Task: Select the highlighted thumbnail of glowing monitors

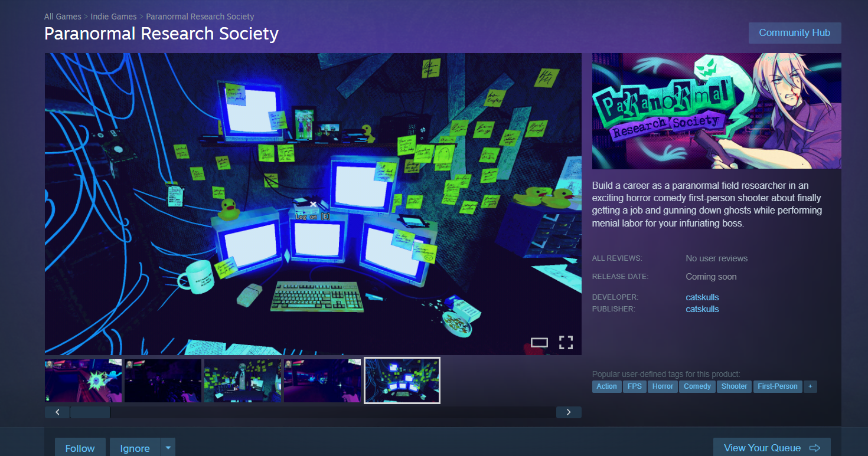Action: coord(402,380)
